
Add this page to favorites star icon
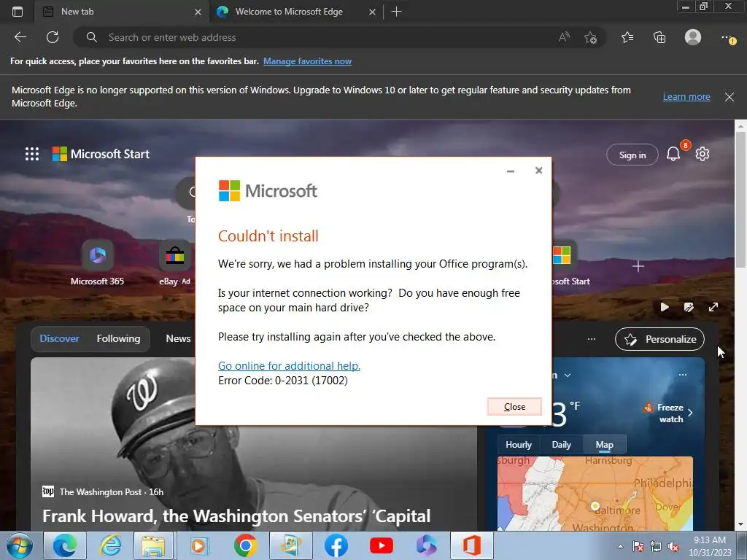[x=590, y=38]
